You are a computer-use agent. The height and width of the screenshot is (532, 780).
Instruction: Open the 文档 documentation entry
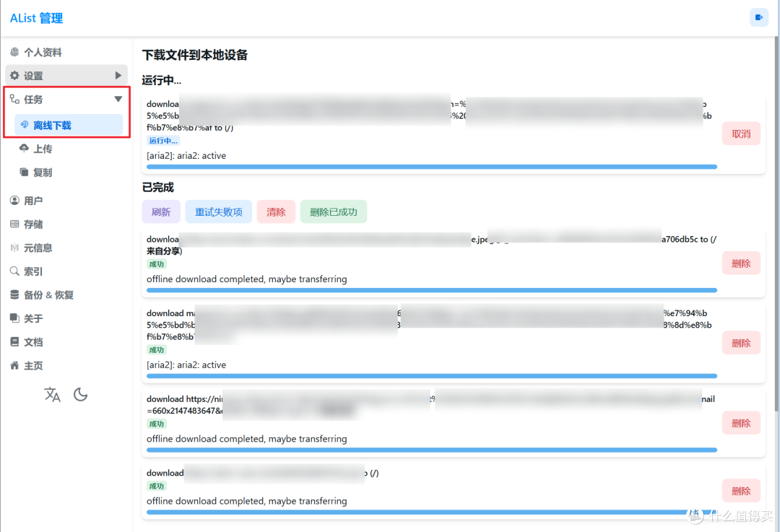[14, 341]
